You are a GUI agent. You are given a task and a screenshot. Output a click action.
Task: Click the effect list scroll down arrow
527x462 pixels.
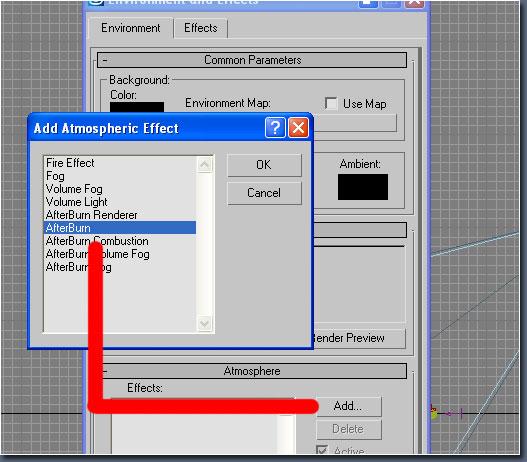(x=205, y=324)
